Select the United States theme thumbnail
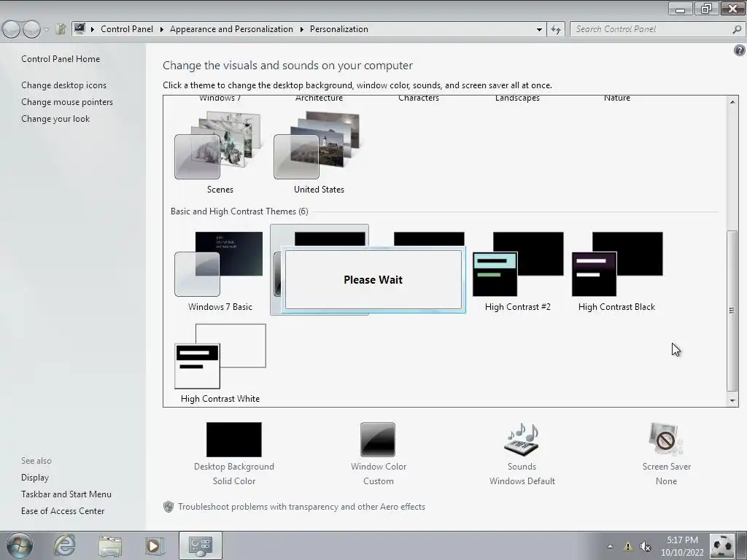 pyautogui.click(x=317, y=145)
